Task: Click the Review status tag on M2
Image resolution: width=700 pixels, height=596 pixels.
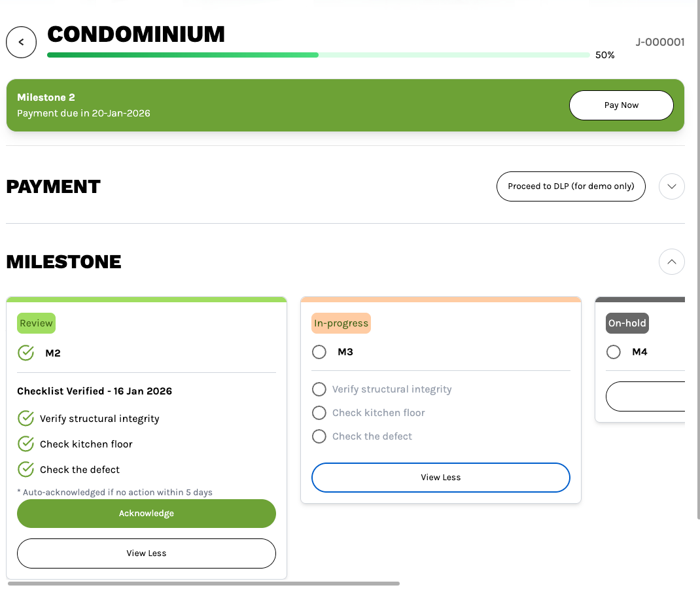Action: [36, 323]
